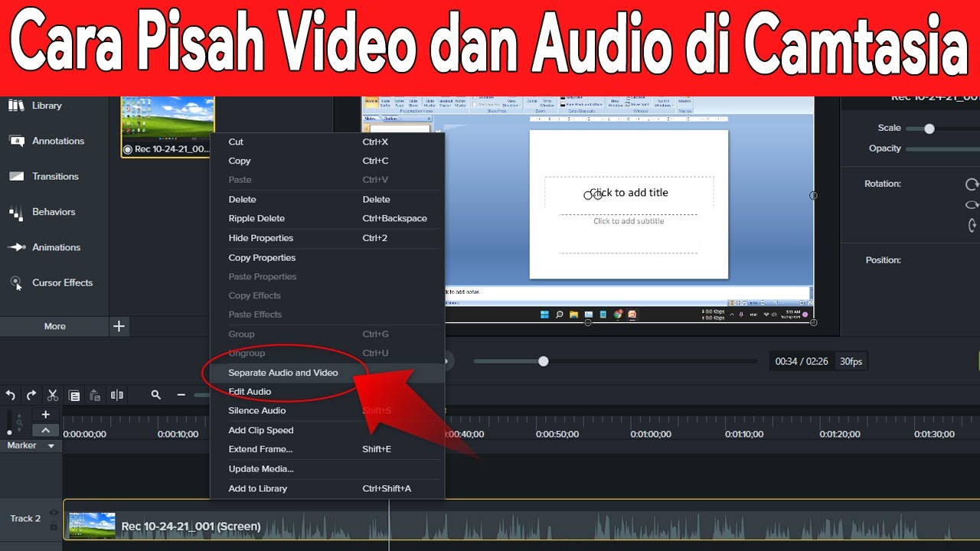Click the timeline Copy icon
The width and height of the screenshot is (980, 551).
pyautogui.click(x=74, y=396)
